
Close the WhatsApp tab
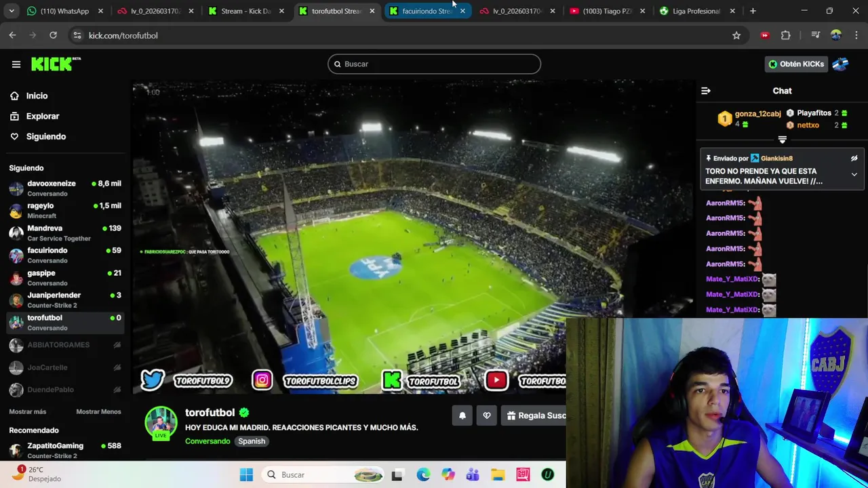(101, 11)
